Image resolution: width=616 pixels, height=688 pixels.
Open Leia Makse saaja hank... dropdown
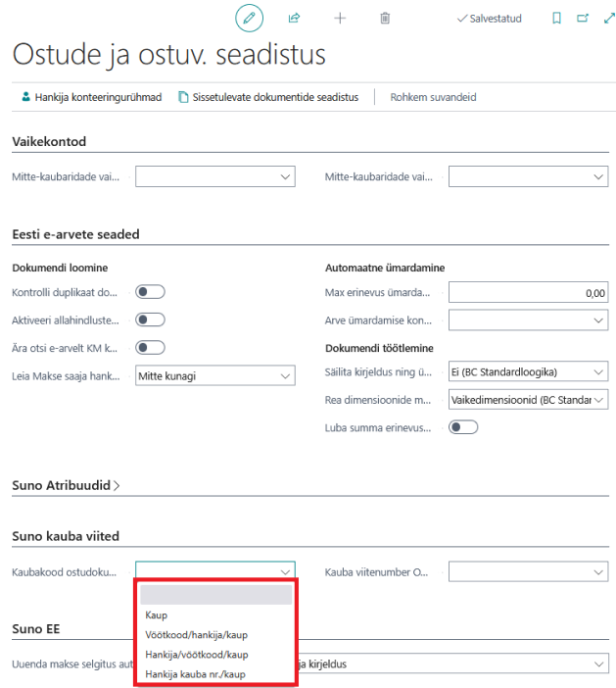215,375
